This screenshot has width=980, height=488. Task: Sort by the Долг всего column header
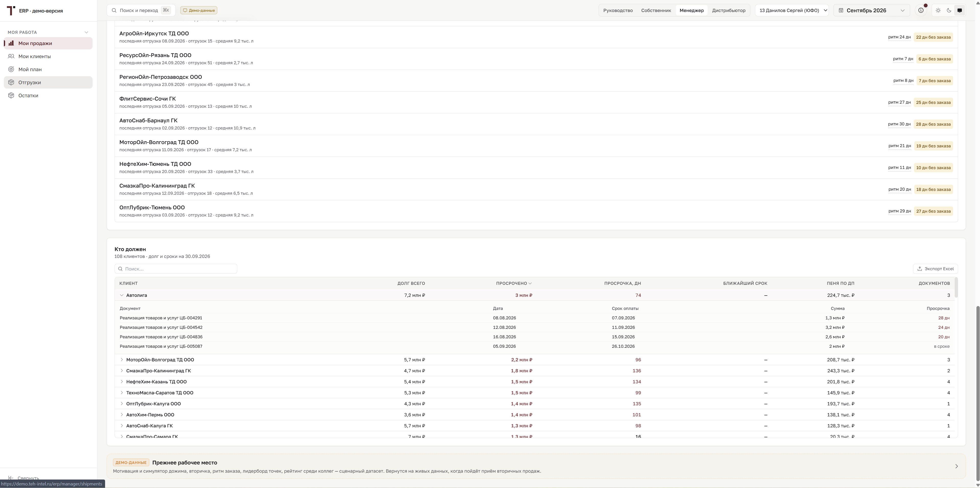pyautogui.click(x=411, y=284)
